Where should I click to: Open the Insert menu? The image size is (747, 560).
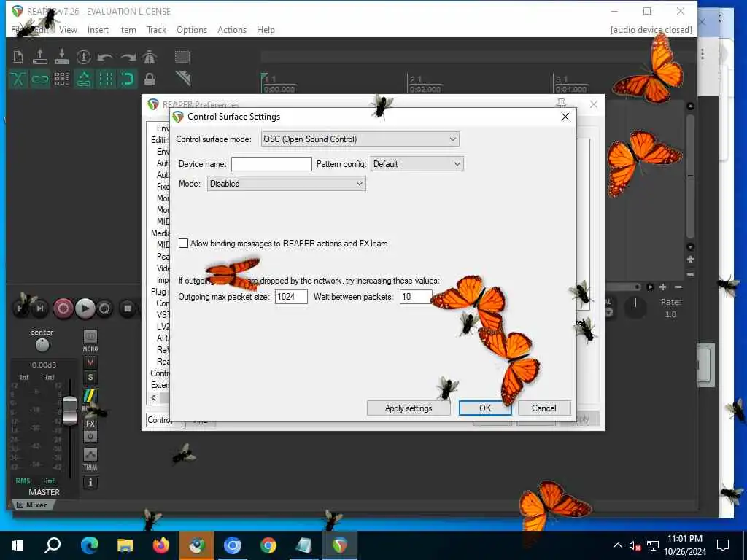(x=98, y=29)
